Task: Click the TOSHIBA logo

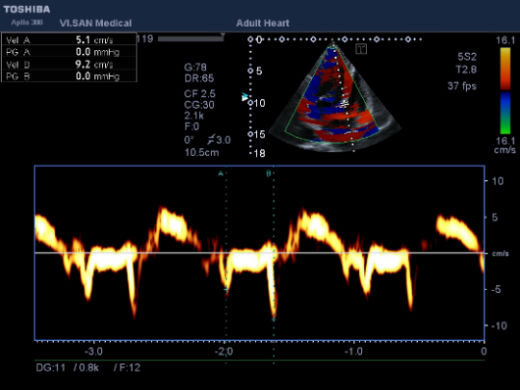Action: pyautogui.click(x=27, y=9)
